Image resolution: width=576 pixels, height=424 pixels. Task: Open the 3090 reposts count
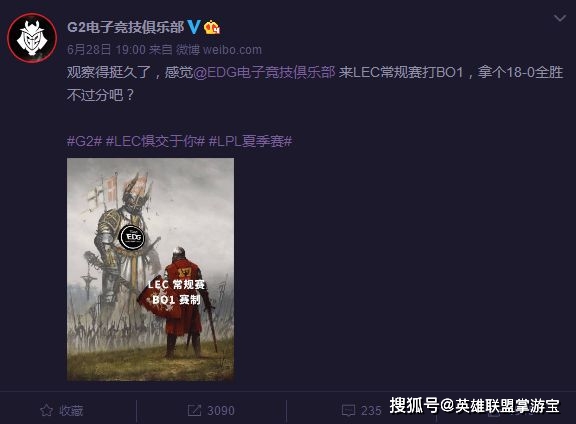[x=221, y=411]
